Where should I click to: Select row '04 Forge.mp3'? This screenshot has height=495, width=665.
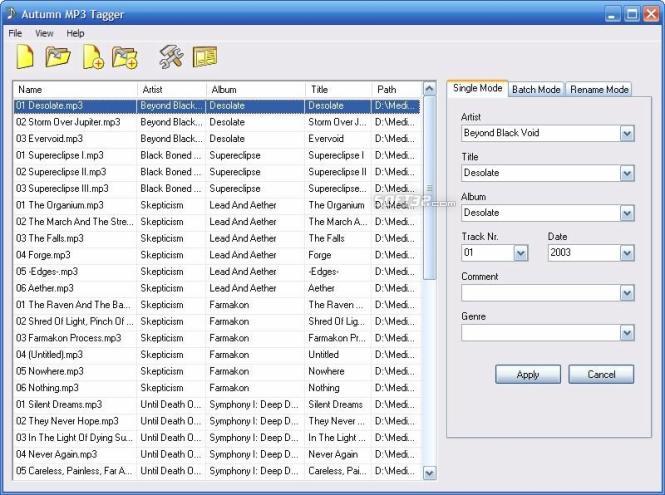(217, 255)
